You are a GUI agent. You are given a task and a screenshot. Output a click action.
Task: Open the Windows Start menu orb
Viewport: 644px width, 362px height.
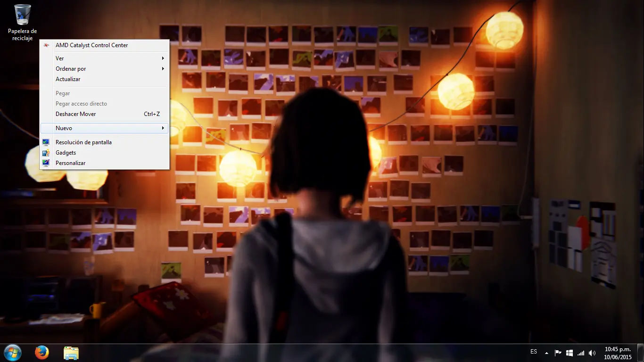(12, 353)
